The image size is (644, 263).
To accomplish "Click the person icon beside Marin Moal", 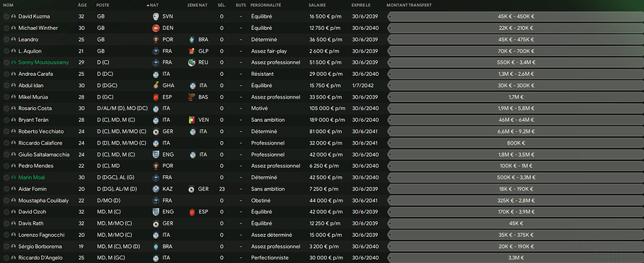I will [13, 177].
